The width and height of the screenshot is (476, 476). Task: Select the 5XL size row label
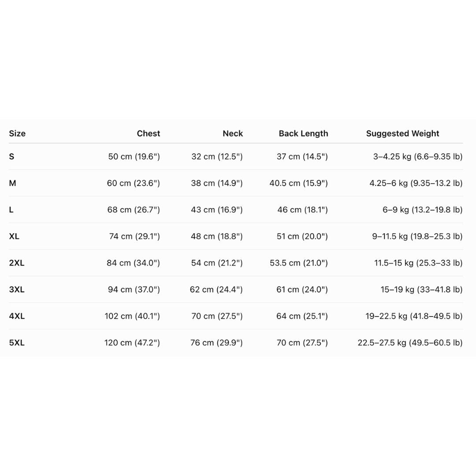click(x=17, y=343)
